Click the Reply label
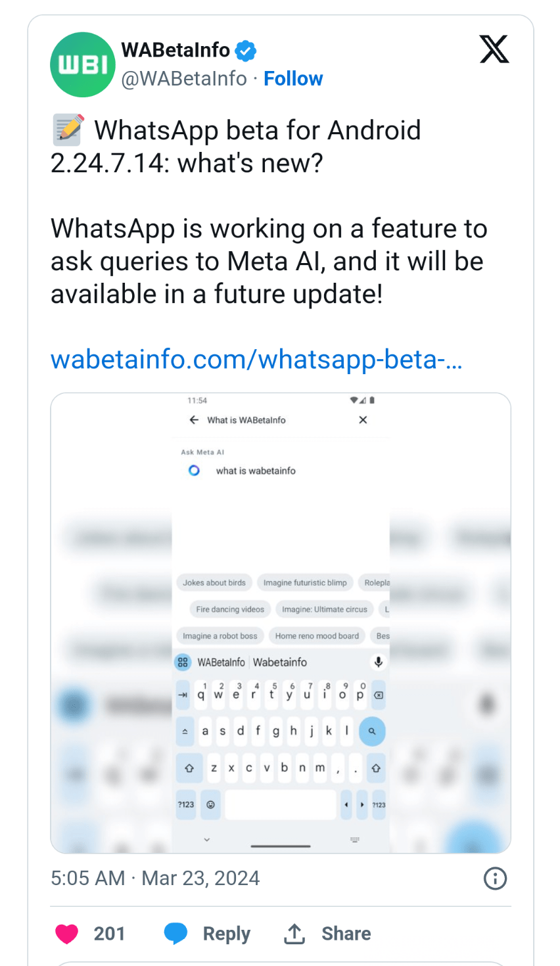This screenshot has width=560, height=966. (x=226, y=933)
